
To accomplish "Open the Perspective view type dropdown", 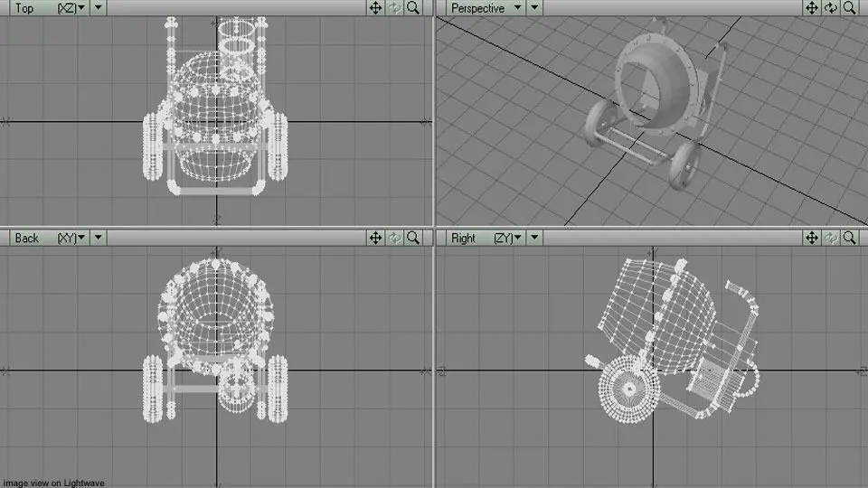I will tap(485, 8).
